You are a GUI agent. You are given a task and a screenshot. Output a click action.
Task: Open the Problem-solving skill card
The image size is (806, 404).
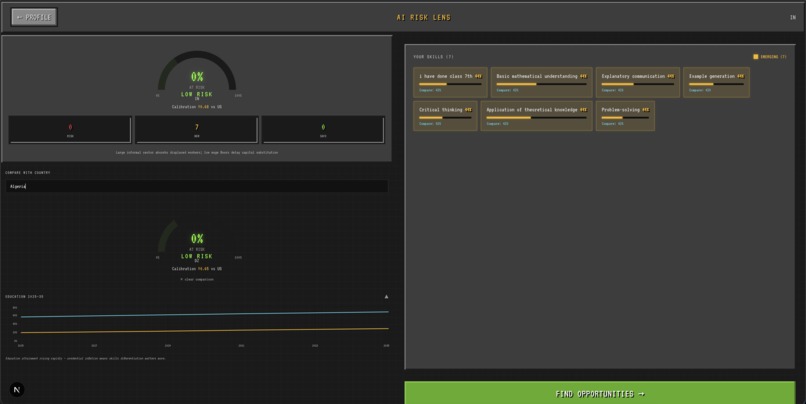pyautogui.click(x=625, y=116)
